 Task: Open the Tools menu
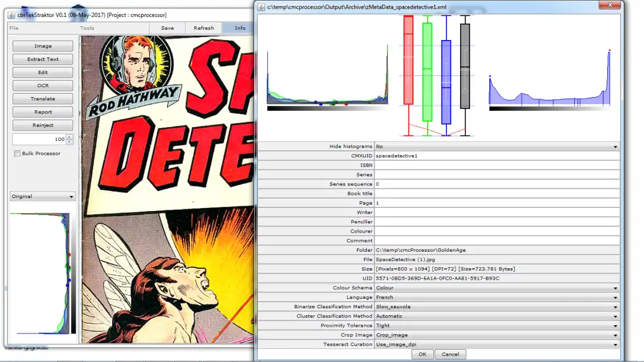(x=87, y=28)
